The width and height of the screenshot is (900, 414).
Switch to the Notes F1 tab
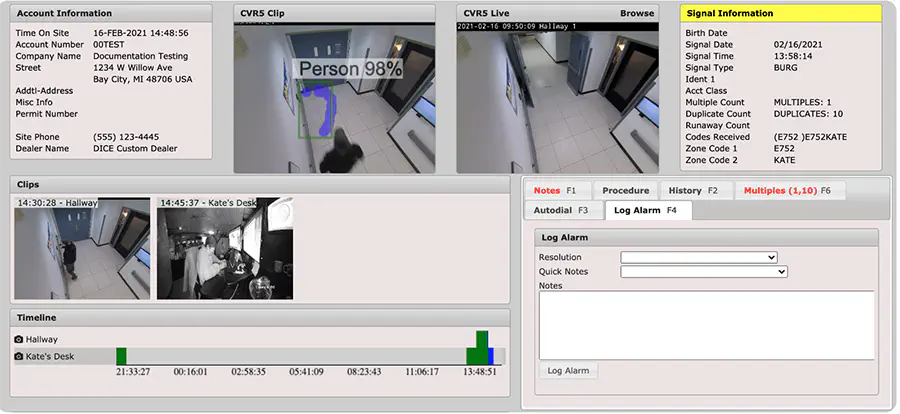556,191
